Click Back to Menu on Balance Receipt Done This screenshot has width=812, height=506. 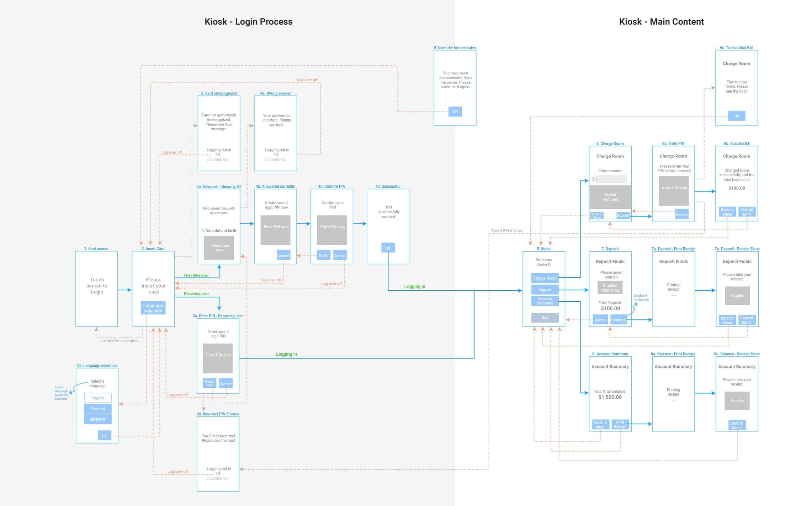[x=737, y=425]
